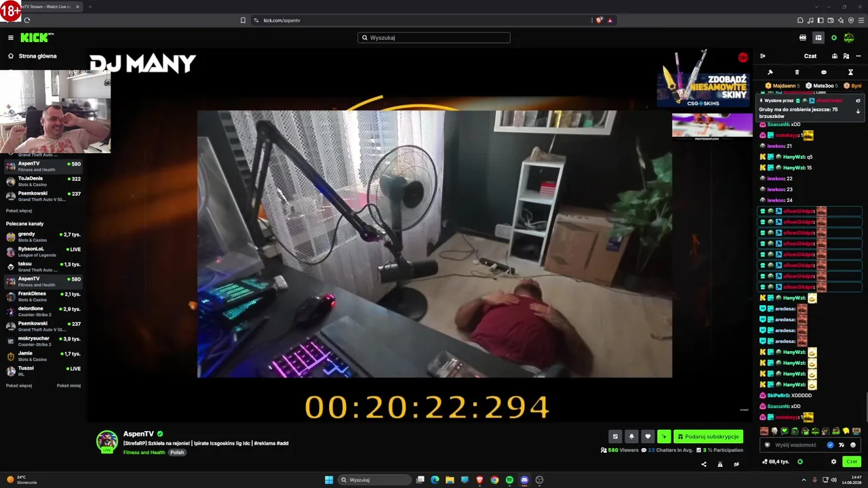Viewport: 868px width, 488px height.
Task: Open the emoji picker in chat input
Action: (x=853, y=445)
